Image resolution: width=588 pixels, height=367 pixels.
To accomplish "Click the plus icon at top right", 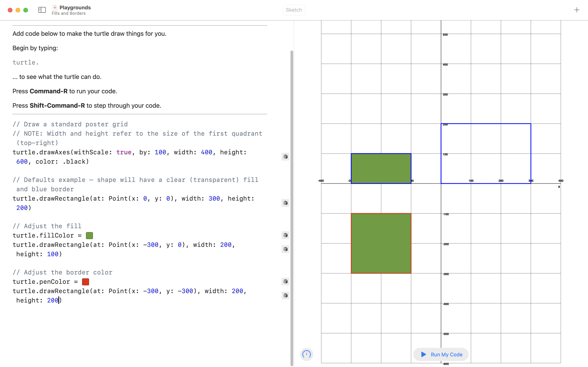I will coord(577,10).
